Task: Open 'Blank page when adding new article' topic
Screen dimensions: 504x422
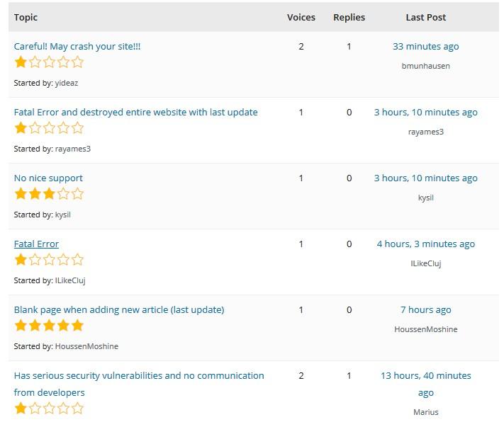Action: tap(119, 309)
